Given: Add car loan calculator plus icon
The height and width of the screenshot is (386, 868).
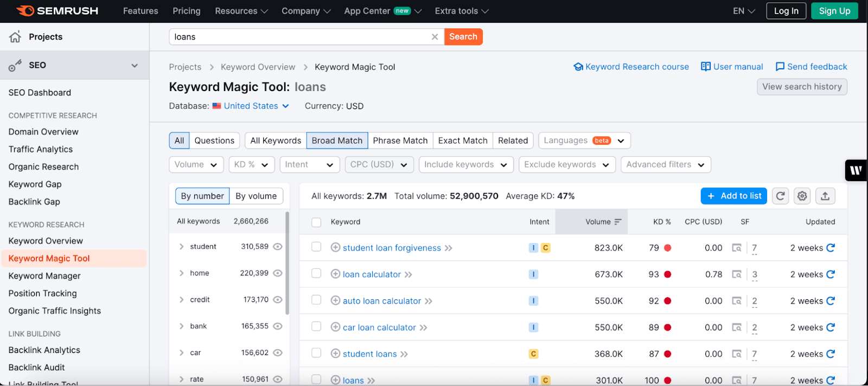Looking at the screenshot, I should tap(335, 327).
